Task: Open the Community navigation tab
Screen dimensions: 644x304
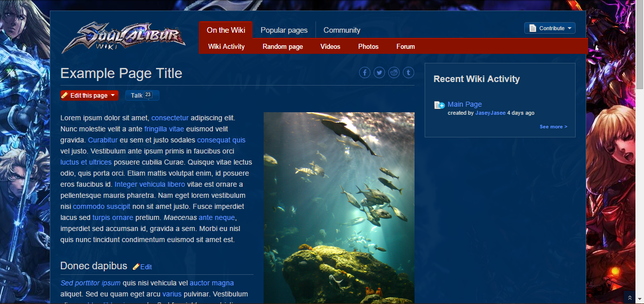Action: click(x=342, y=30)
